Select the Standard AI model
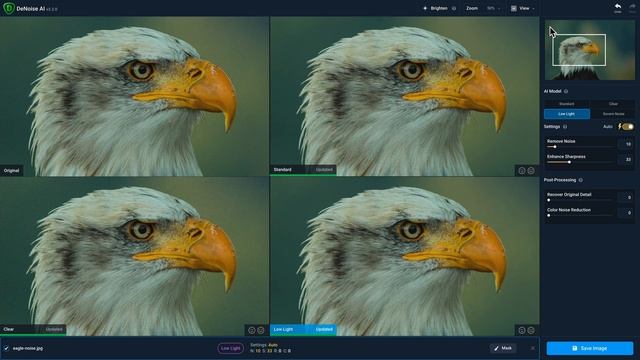The height and width of the screenshot is (360, 640). point(567,104)
